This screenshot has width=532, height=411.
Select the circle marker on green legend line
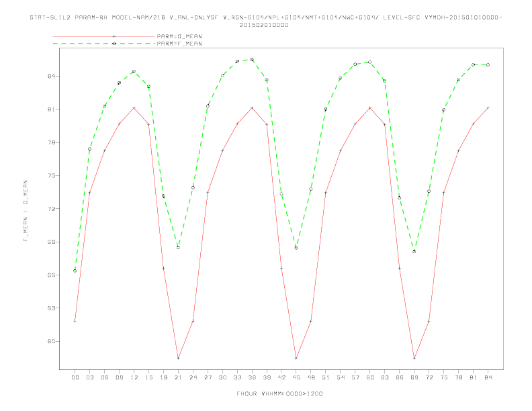(114, 44)
